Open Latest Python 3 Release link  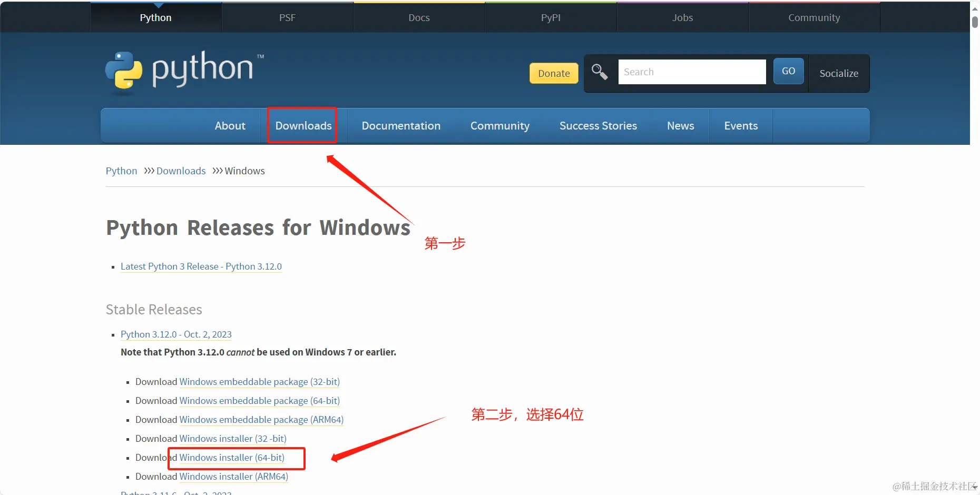point(201,266)
